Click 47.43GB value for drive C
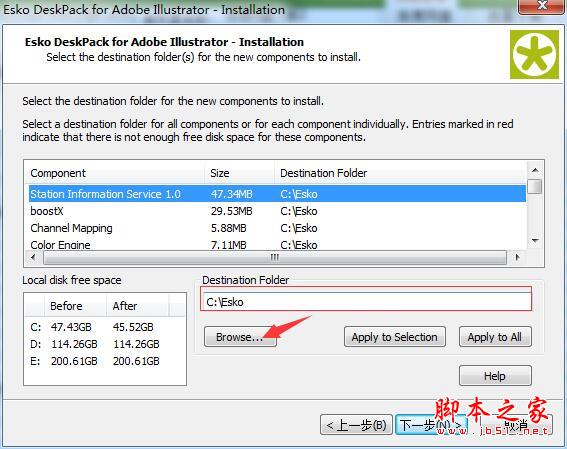Image resolution: width=567 pixels, height=449 pixels. click(71, 327)
